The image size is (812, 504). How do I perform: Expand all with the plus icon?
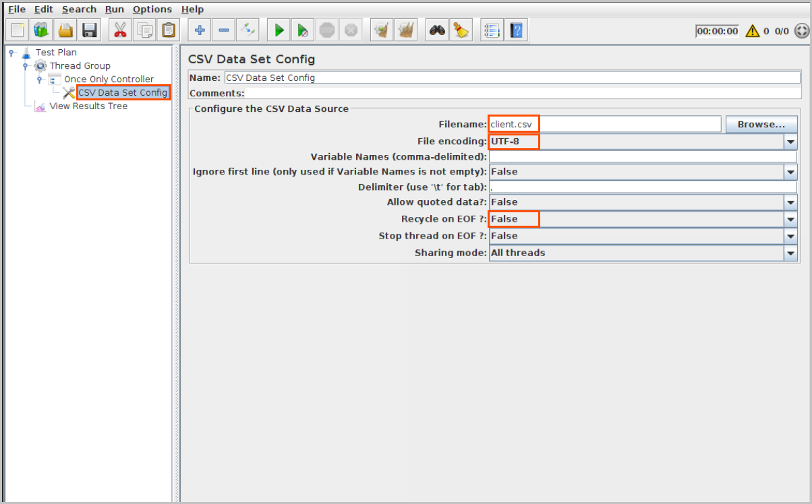pos(200,30)
